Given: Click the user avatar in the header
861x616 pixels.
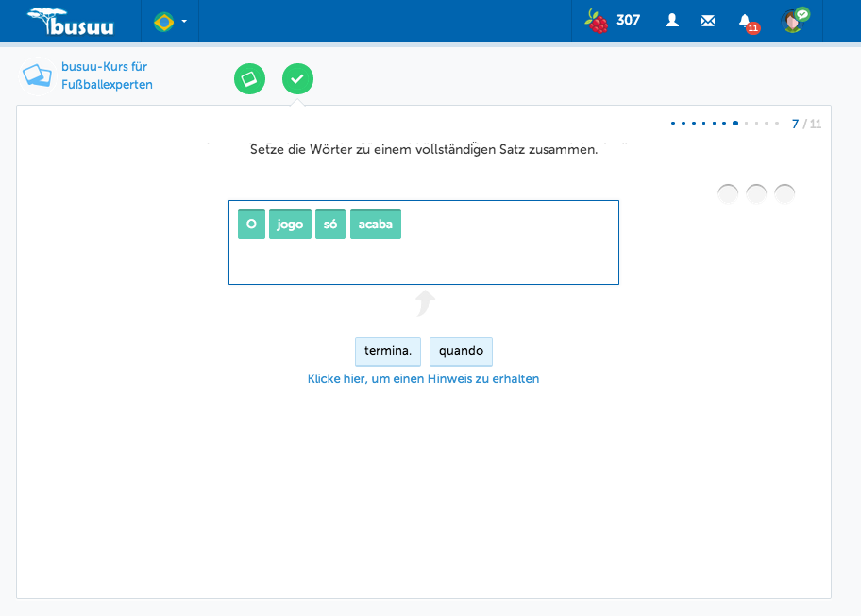Looking at the screenshot, I should pyautogui.click(x=794, y=21).
